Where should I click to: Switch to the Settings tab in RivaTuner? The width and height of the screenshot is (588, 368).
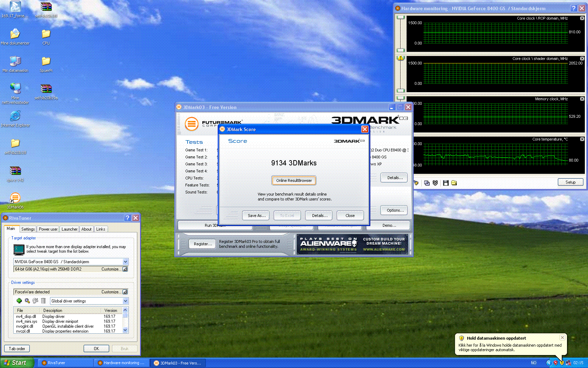click(28, 229)
